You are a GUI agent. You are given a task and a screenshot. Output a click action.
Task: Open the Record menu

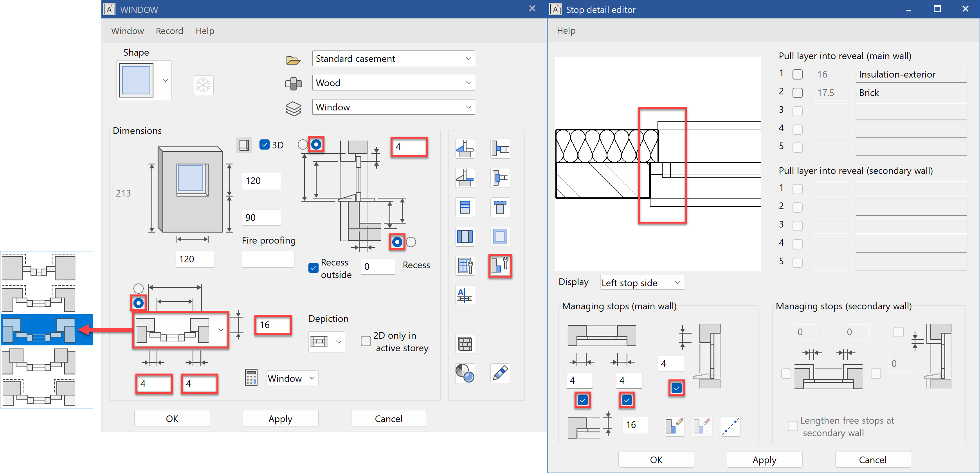(x=169, y=31)
